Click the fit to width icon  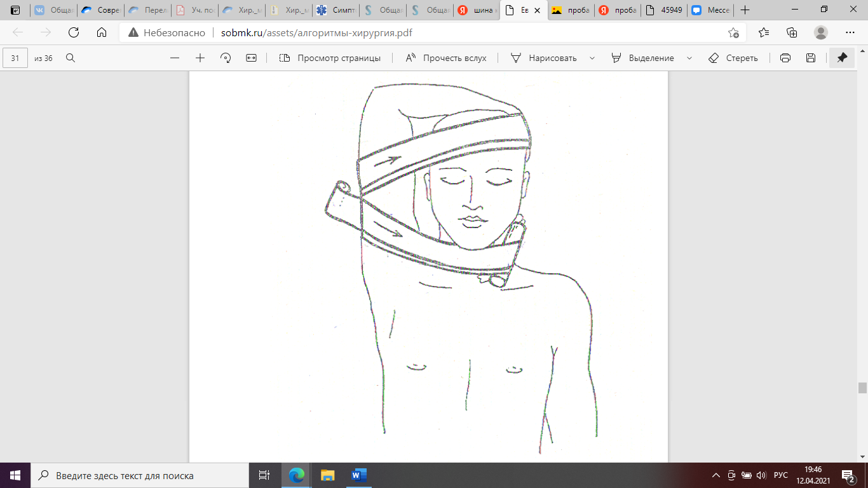click(251, 58)
